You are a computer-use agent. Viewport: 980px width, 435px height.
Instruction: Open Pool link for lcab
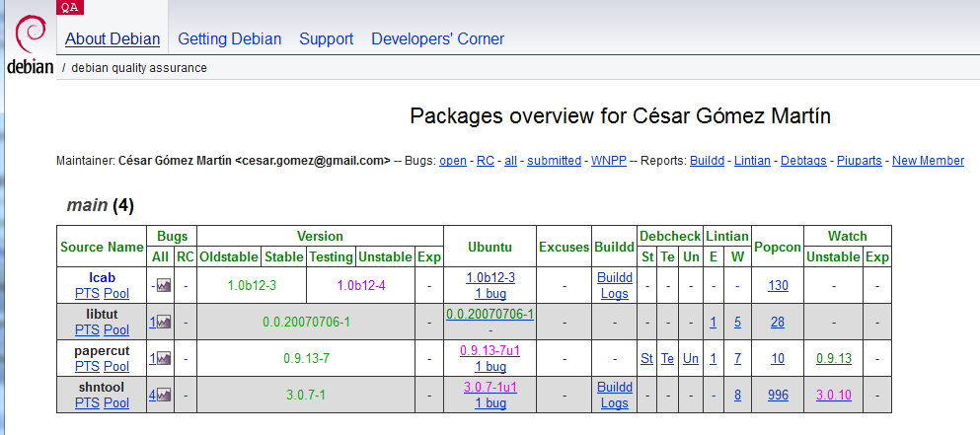pos(116,293)
